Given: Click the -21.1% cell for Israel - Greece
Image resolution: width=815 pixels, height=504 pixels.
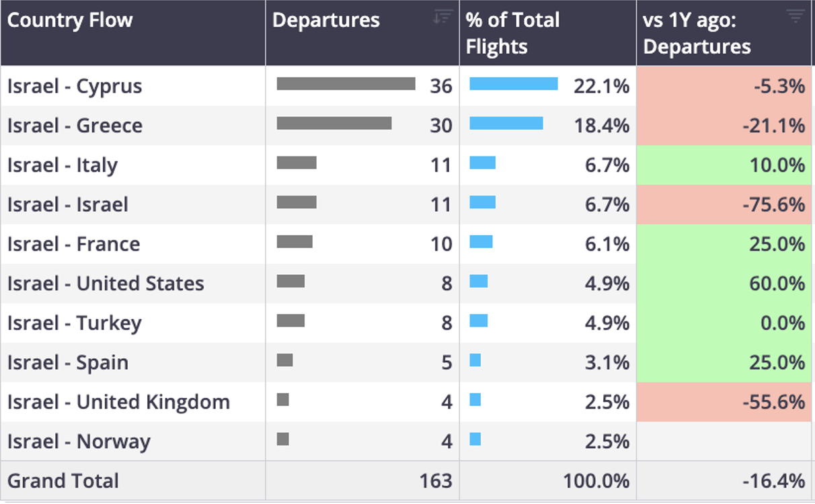Looking at the screenshot, I should pos(724,126).
